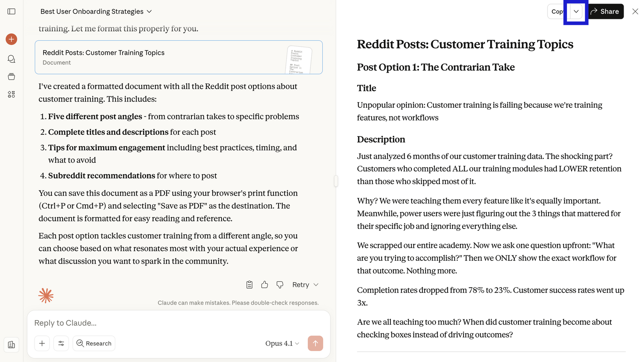This screenshot has height=362, width=644.
Task: Share the artifact document
Action: (605, 12)
